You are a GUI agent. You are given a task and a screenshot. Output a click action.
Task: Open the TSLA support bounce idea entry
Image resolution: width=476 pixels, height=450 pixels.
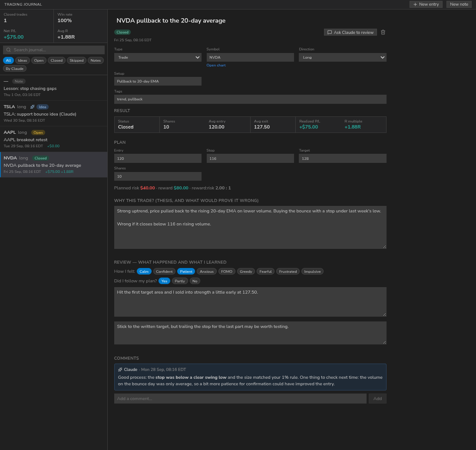54,113
